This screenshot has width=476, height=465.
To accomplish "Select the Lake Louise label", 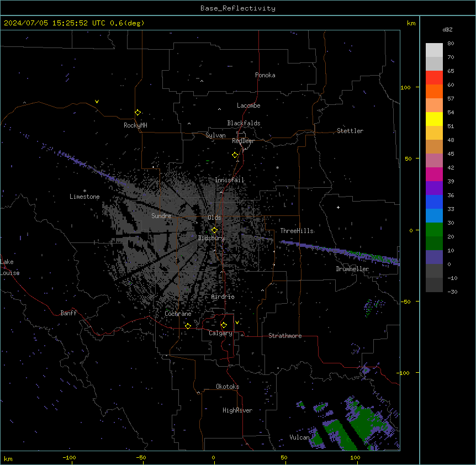I will pos(10,267).
